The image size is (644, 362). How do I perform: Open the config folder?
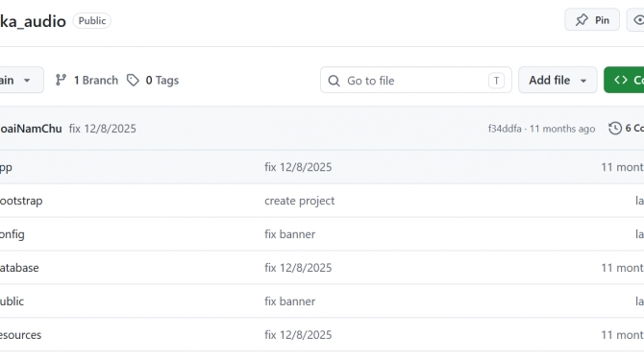coord(12,234)
